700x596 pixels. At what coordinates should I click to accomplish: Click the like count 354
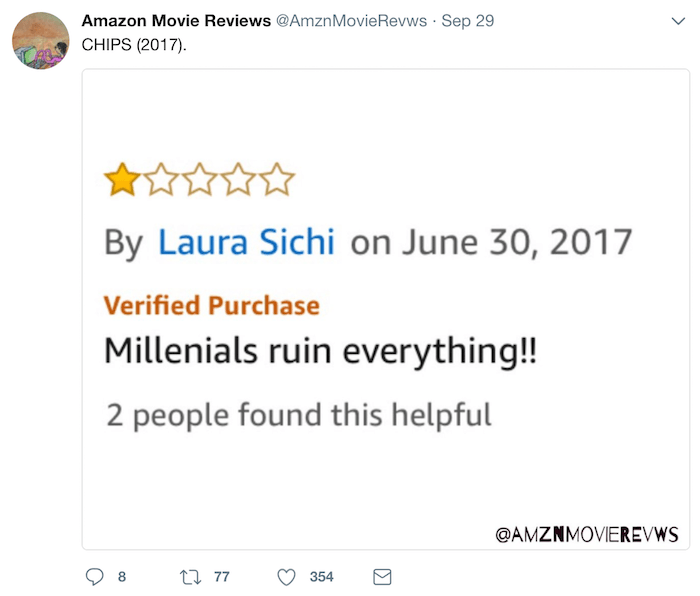coord(321,577)
